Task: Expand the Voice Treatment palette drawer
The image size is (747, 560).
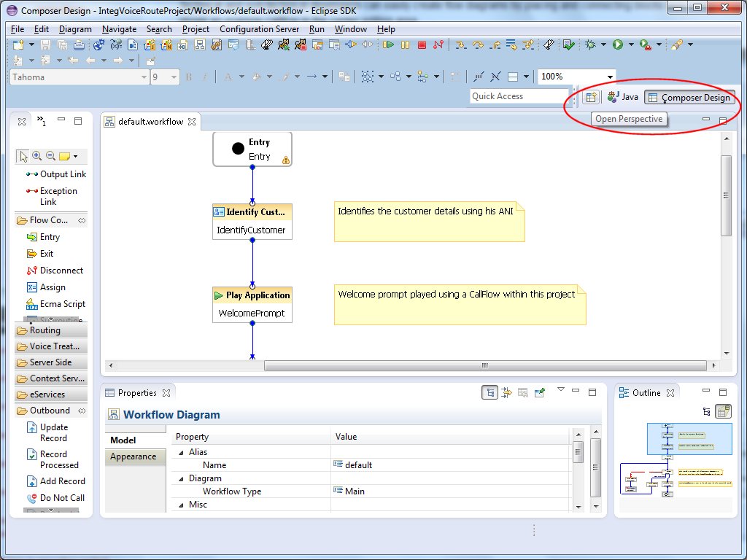Action: pos(51,346)
